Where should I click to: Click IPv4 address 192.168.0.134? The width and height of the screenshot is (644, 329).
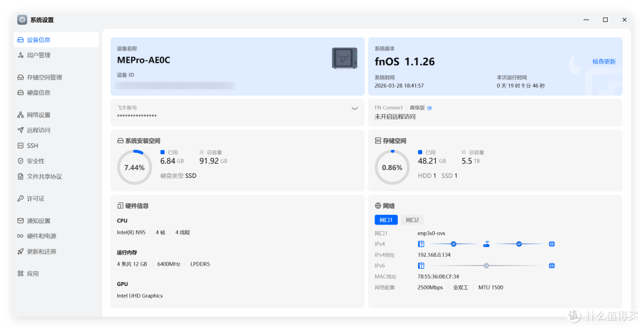(434, 255)
